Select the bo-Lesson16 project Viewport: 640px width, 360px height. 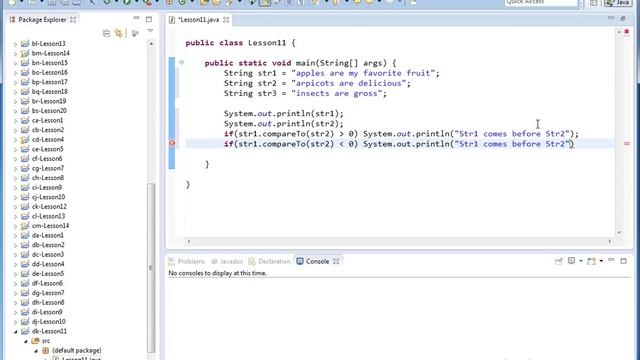point(49,72)
